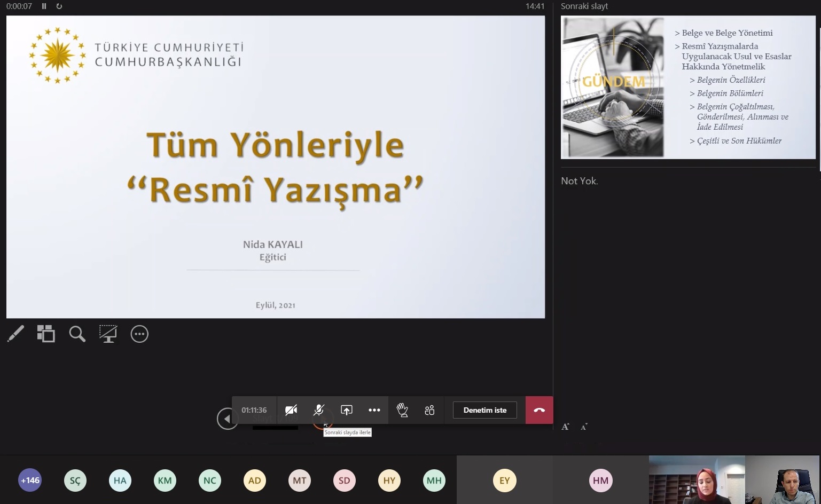Viewport: 821px width, 504px height.
Task: Restart the presentation timer
Action: (x=59, y=6)
